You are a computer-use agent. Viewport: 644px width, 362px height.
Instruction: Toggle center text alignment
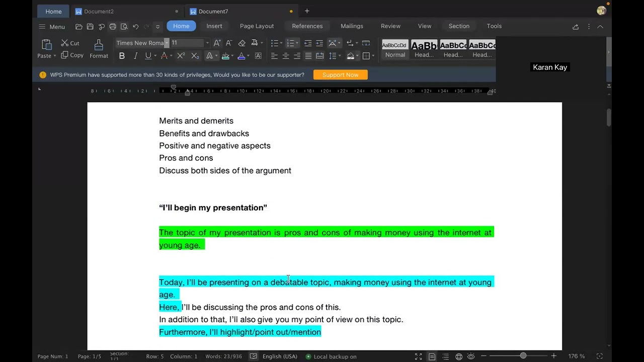point(286,56)
